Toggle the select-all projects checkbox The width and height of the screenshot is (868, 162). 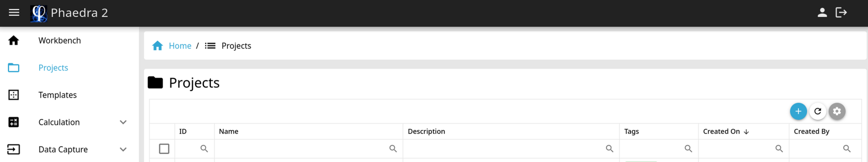(x=164, y=149)
